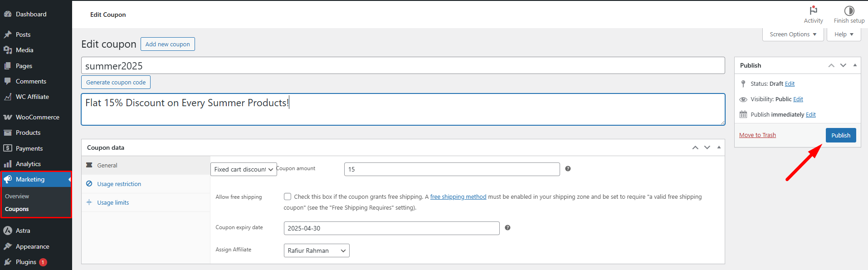
Task: Click the Usage restriction ban icon
Action: (89, 184)
